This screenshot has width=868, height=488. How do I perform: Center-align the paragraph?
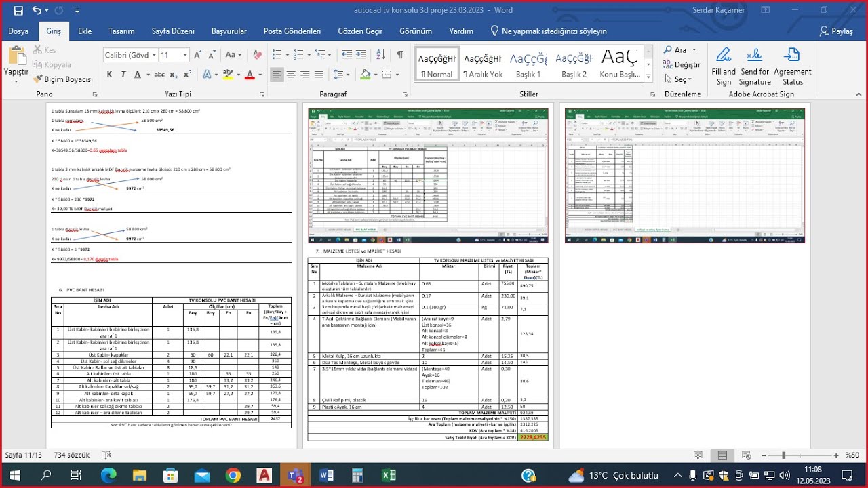pos(291,75)
